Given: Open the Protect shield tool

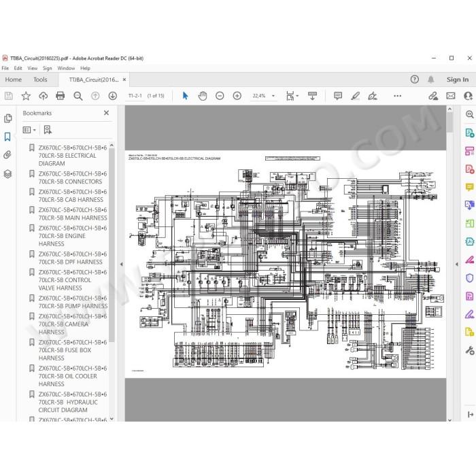Looking at the screenshot, I should [470, 277].
